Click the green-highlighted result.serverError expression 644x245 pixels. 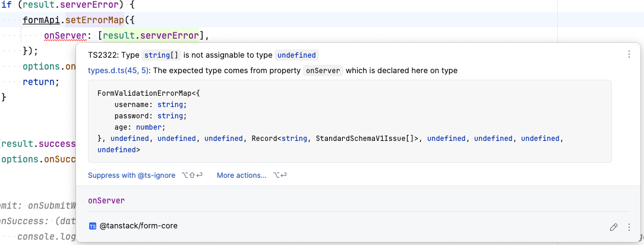[x=151, y=36]
